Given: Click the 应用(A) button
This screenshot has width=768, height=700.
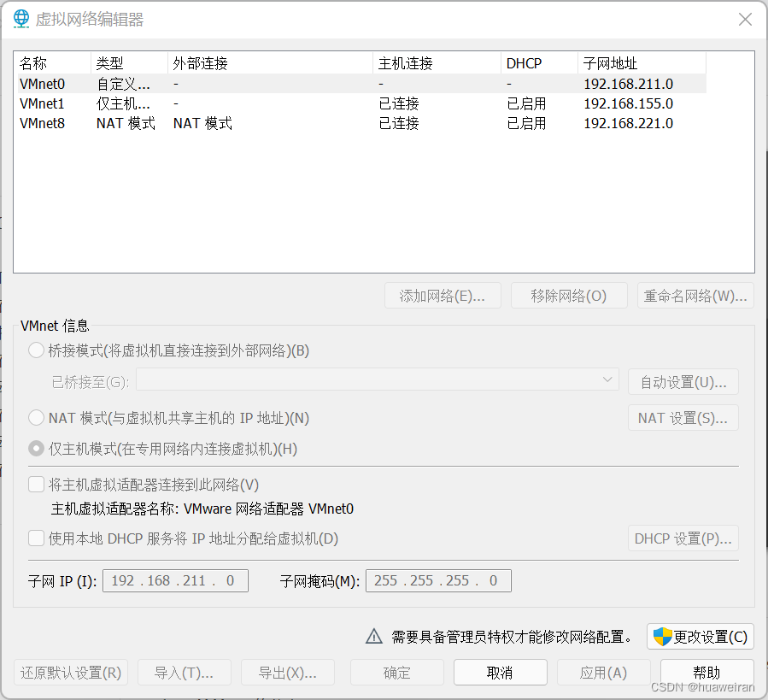Looking at the screenshot, I should [x=603, y=672].
